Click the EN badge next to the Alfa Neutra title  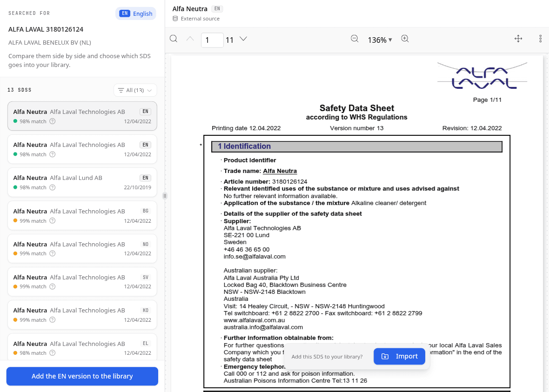(217, 9)
